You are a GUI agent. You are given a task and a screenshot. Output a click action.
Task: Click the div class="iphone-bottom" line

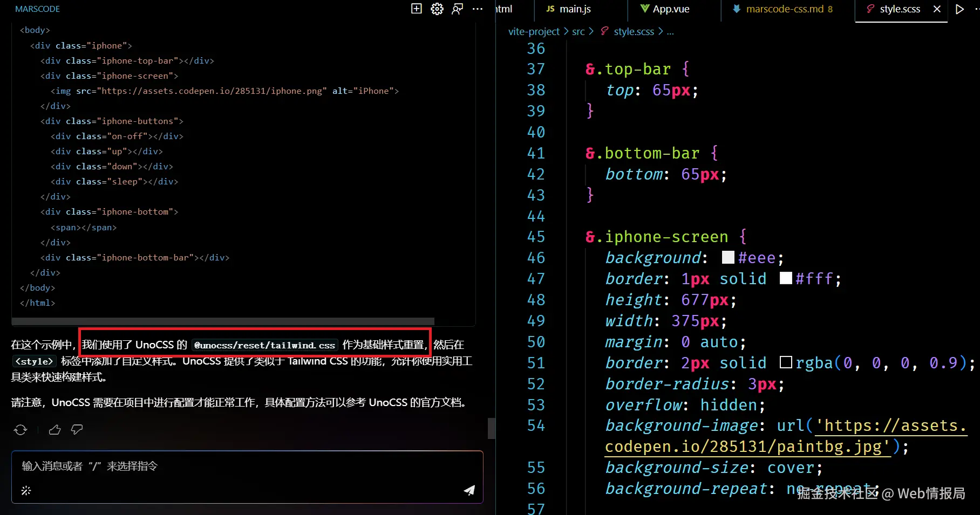point(110,212)
